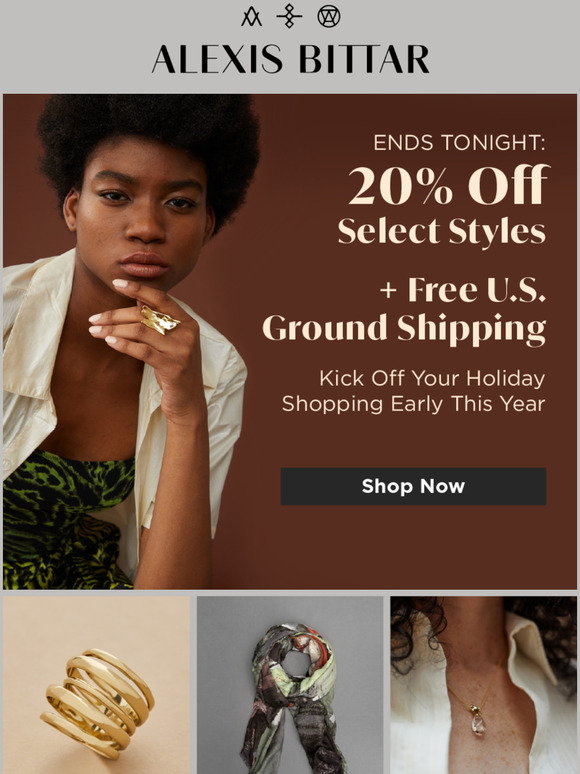Click the center diamond cross symbol icon
Screen dimensions: 580x774
pyautogui.click(x=289, y=16)
